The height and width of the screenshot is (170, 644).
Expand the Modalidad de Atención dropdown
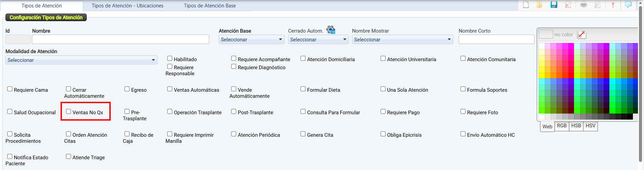tap(81, 60)
